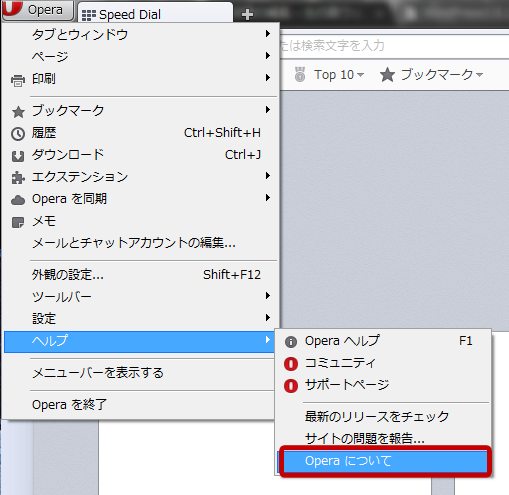Switch to the Speed Dial tab
Viewport: 509px width, 495px height.
tap(155, 14)
